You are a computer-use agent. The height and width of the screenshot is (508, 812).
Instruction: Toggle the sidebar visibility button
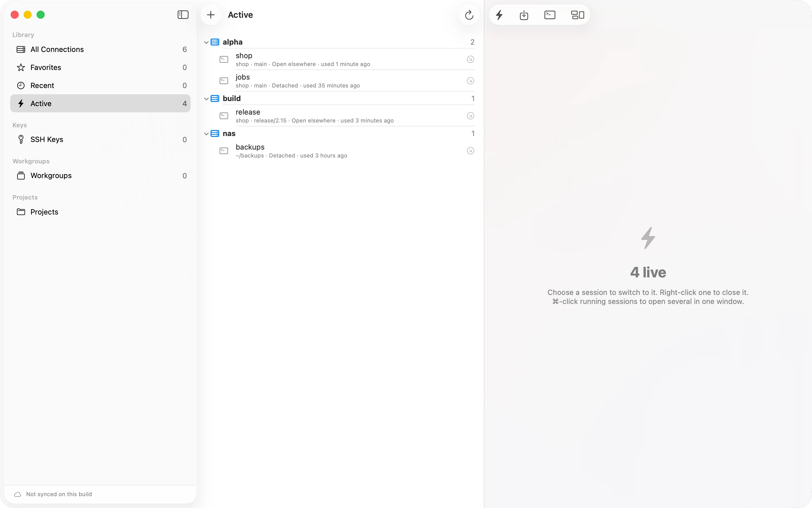pos(183,15)
